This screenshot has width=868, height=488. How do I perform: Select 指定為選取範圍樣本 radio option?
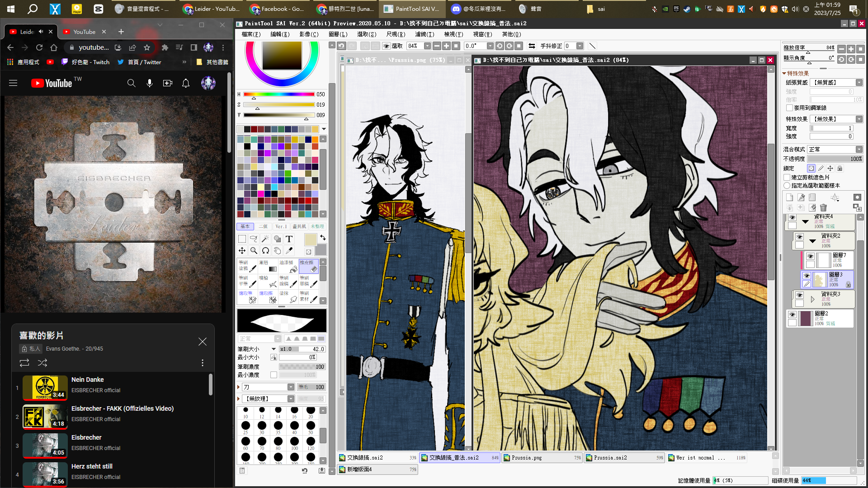[787, 186]
